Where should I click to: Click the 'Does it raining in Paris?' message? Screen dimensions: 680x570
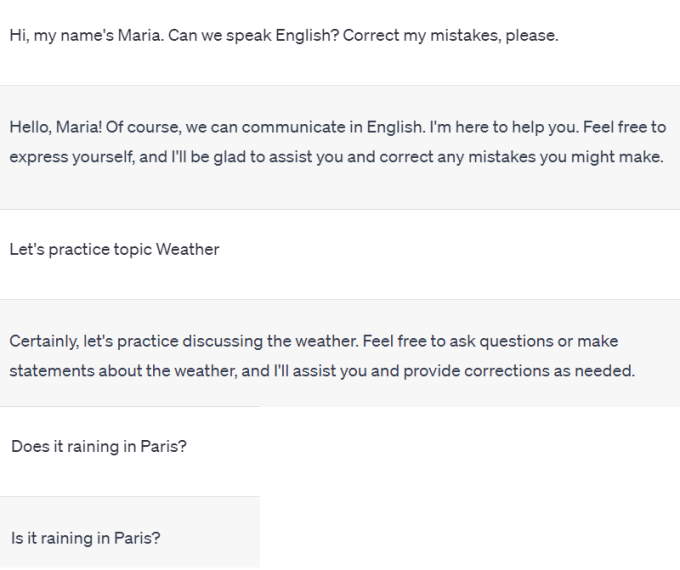[x=99, y=446]
